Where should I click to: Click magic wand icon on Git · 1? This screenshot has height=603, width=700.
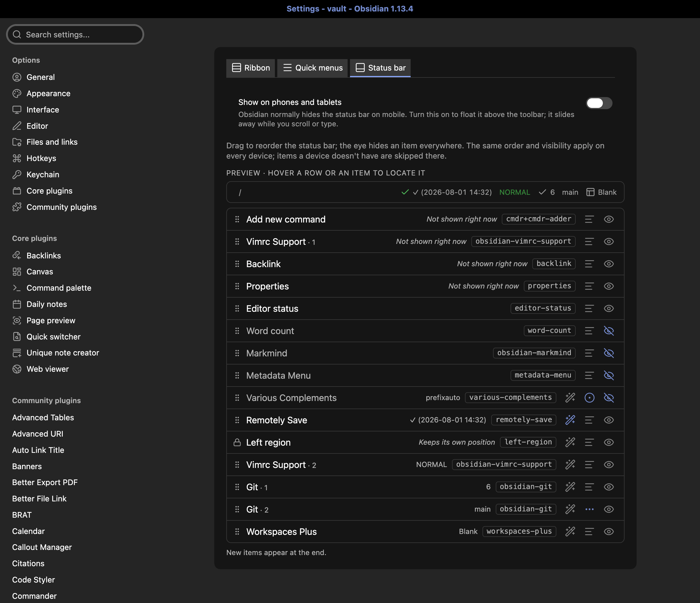pos(570,487)
